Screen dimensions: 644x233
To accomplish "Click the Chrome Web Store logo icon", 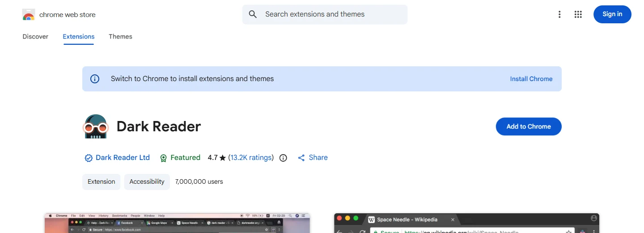I will pyautogui.click(x=28, y=15).
